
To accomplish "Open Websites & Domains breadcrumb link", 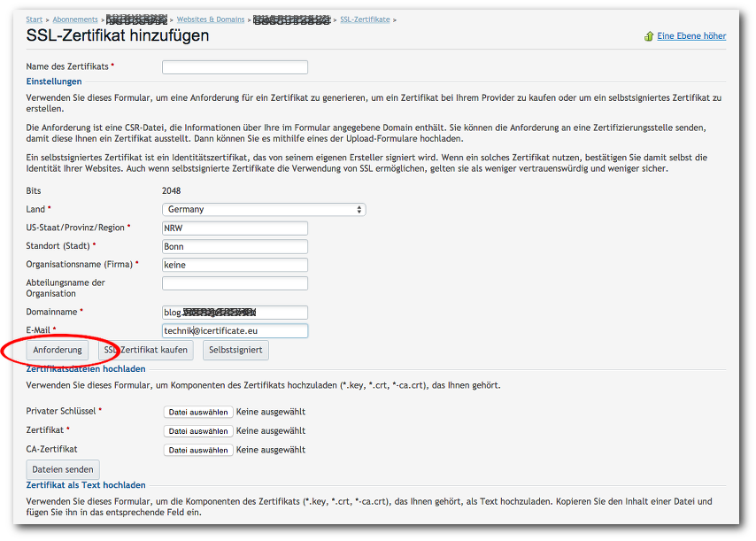I will click(x=211, y=19).
